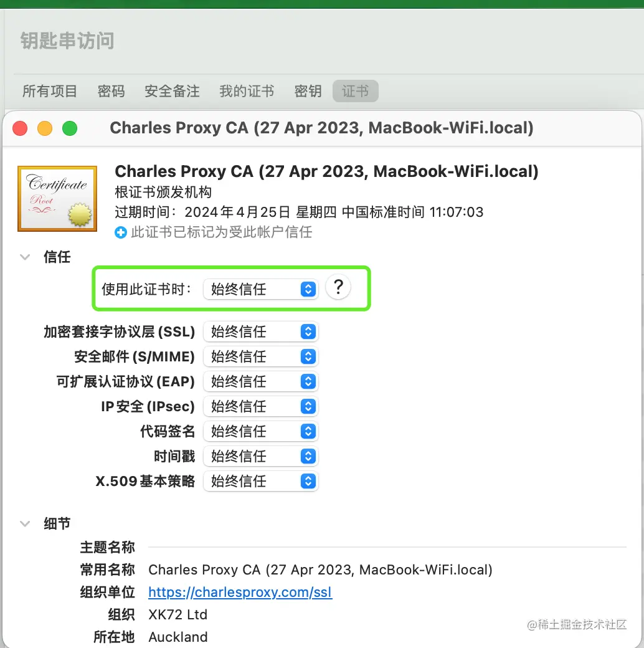Click the blue plus trust status icon
This screenshot has height=648, width=644.
pyautogui.click(x=121, y=232)
